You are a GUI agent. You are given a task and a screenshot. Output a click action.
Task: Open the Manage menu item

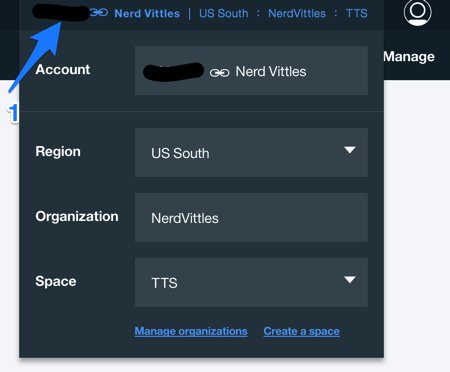pos(409,57)
